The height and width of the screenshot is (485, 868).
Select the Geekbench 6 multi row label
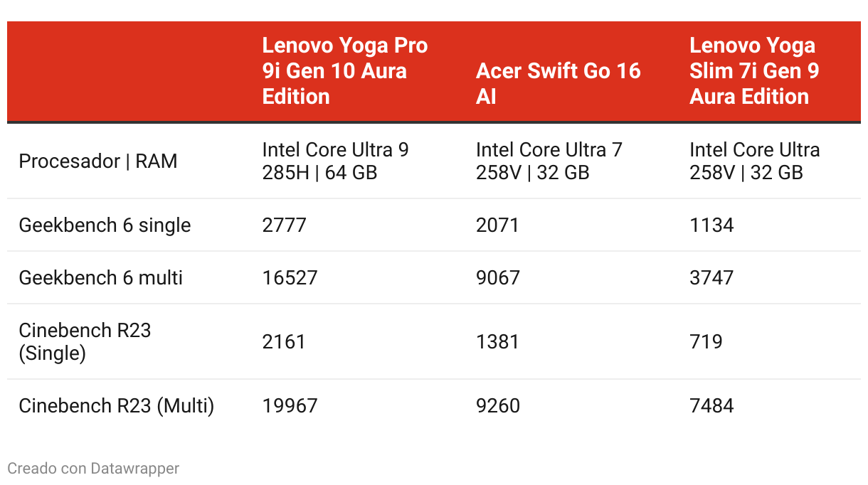click(100, 277)
